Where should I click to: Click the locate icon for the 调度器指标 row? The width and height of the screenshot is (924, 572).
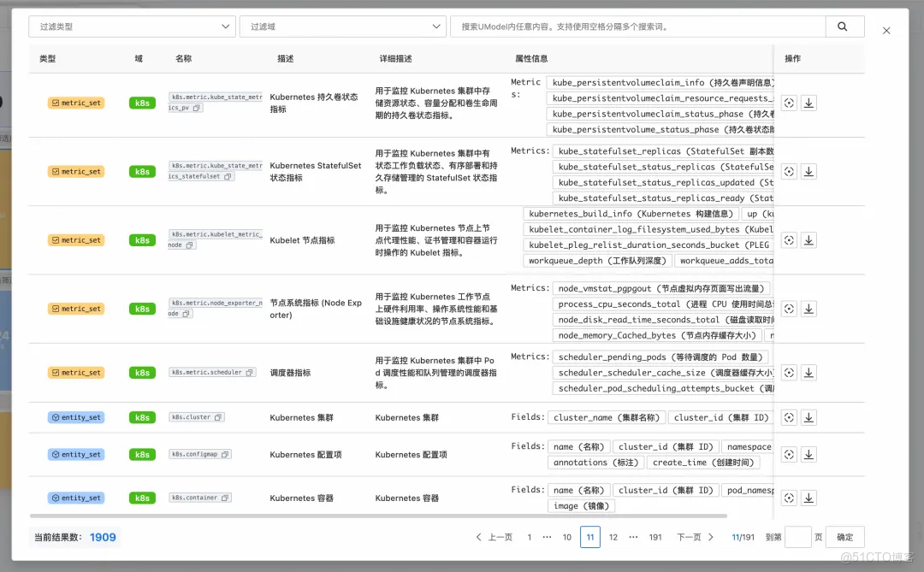click(x=788, y=372)
